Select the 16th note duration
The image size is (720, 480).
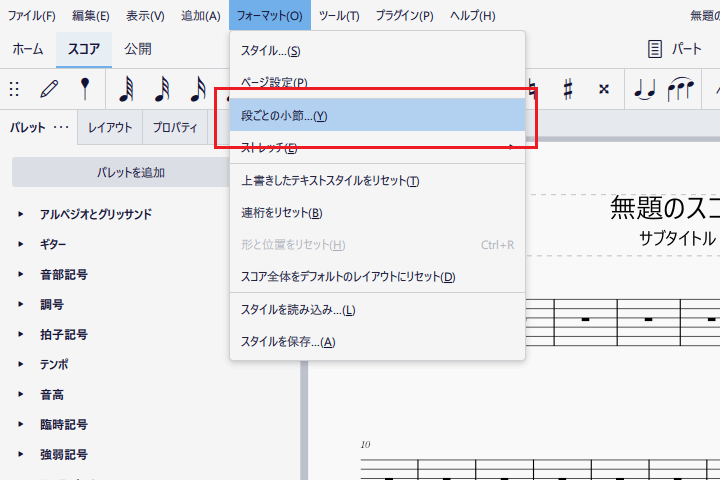pyautogui.click(x=198, y=89)
